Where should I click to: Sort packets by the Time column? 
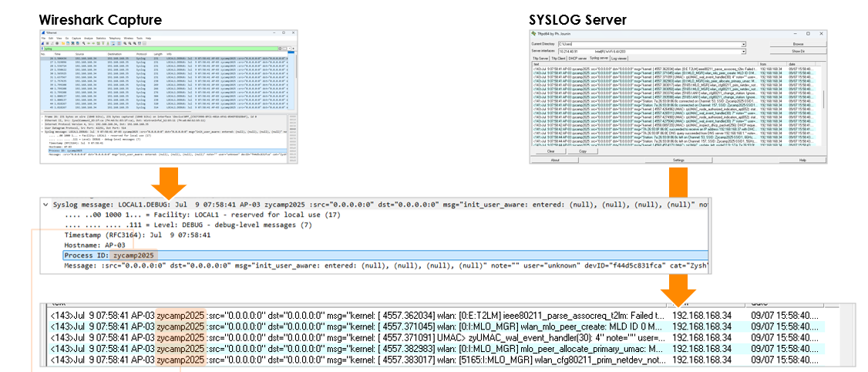point(58,54)
